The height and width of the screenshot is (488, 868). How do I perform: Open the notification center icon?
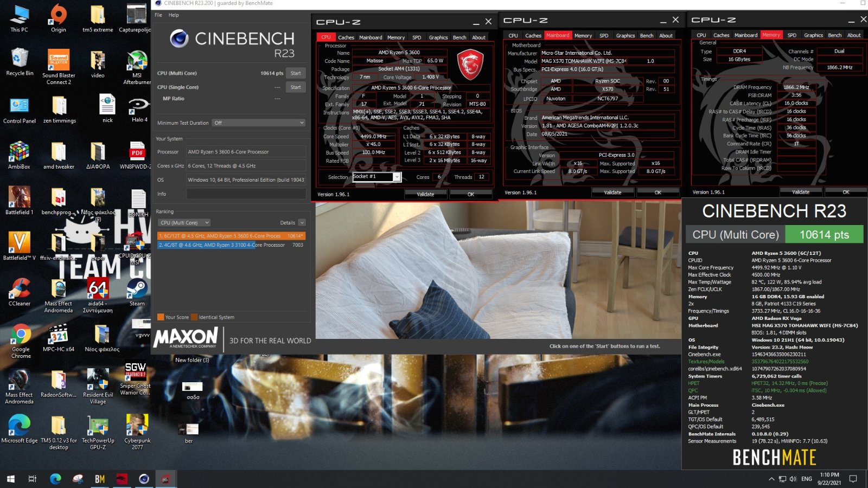[853, 479]
